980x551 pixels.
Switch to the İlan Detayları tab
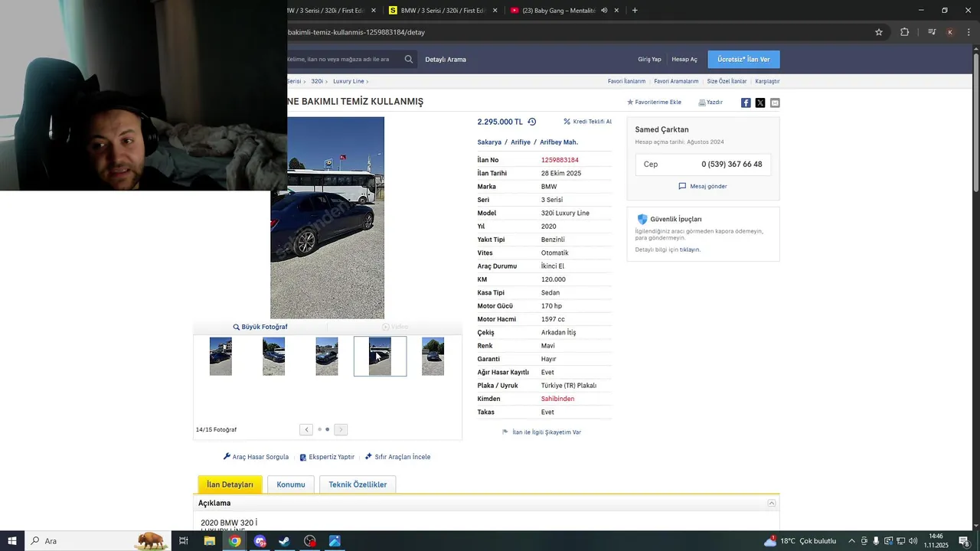coord(230,484)
